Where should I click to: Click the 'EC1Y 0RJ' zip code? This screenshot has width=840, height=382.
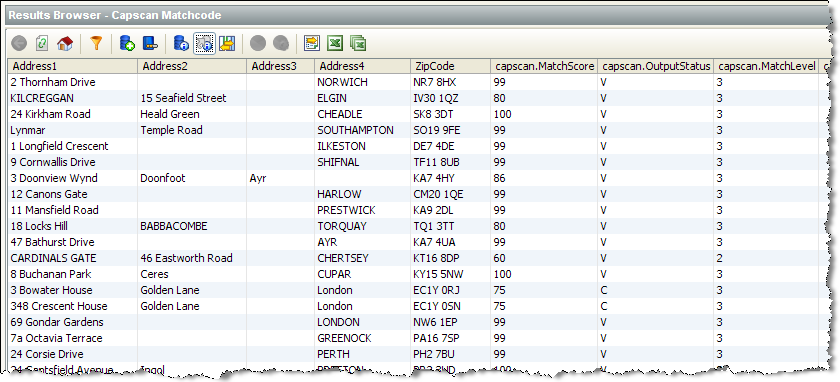click(x=450, y=290)
